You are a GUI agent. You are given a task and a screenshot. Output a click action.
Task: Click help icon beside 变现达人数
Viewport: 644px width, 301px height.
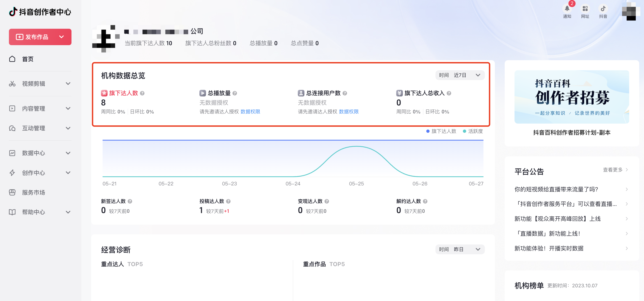[327, 201]
